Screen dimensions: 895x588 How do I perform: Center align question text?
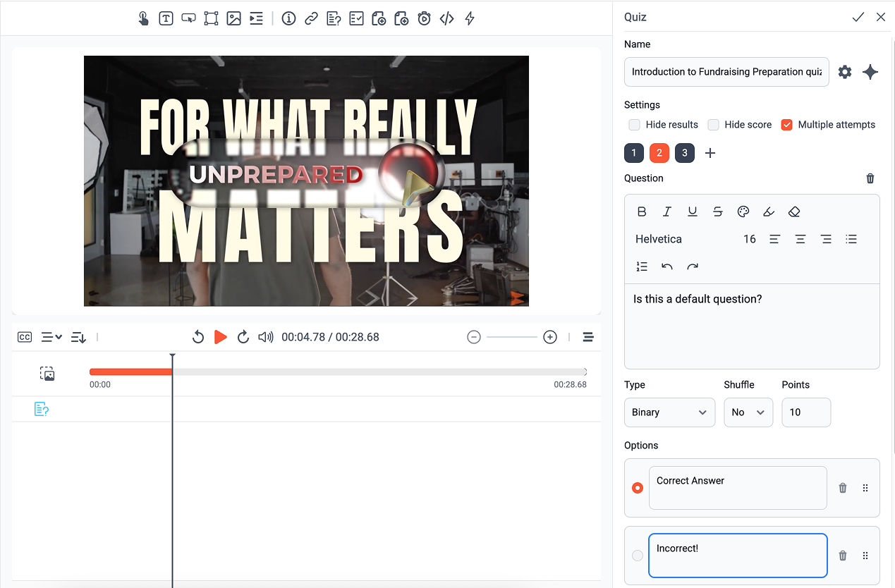coord(800,239)
